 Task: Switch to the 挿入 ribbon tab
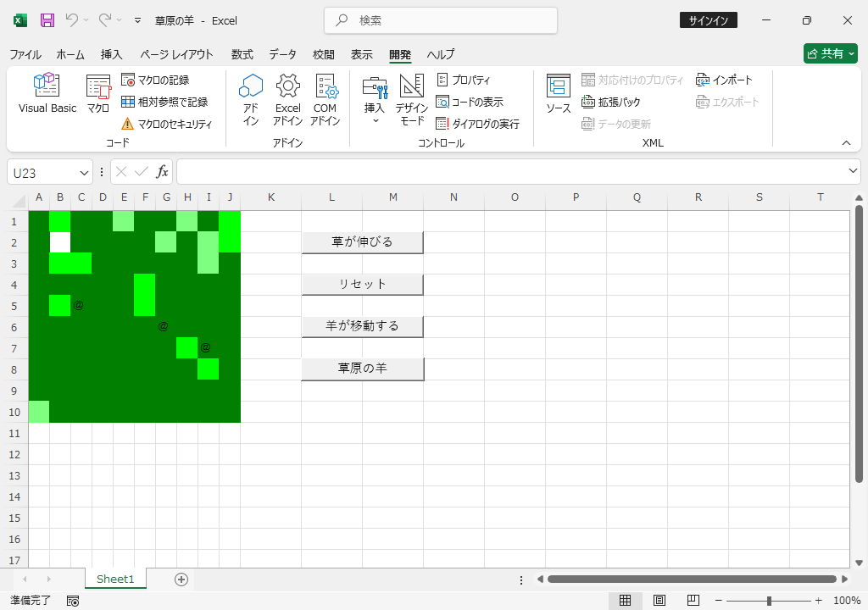pyautogui.click(x=111, y=54)
